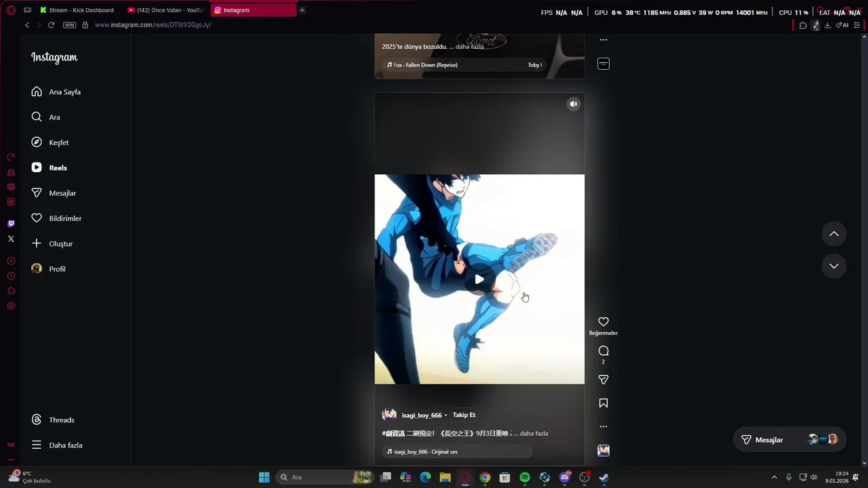Go back in browser
This screenshot has height=488, width=868.
[27, 25]
